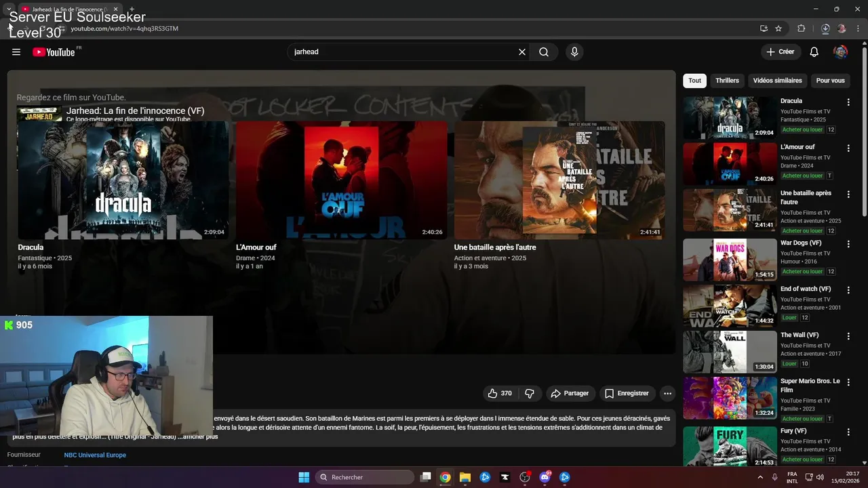Open Windows Start menu
Image resolution: width=868 pixels, height=488 pixels.
pos(304,477)
